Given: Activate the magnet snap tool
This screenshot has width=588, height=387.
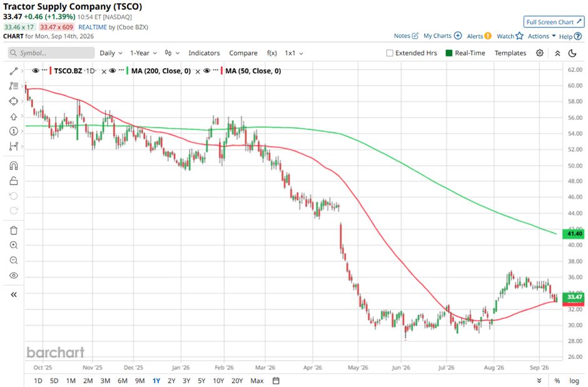Looking at the screenshot, I should click(14, 166).
